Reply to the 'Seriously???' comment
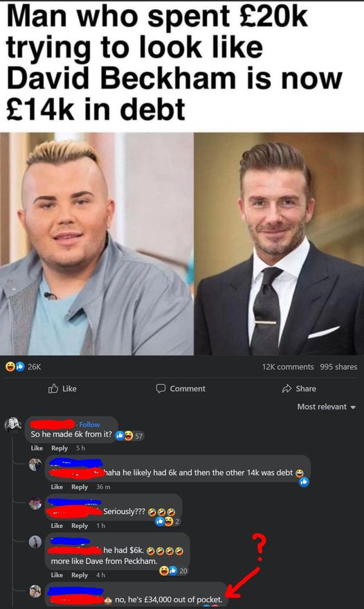Screen dimensions: 364x609 (80, 525)
